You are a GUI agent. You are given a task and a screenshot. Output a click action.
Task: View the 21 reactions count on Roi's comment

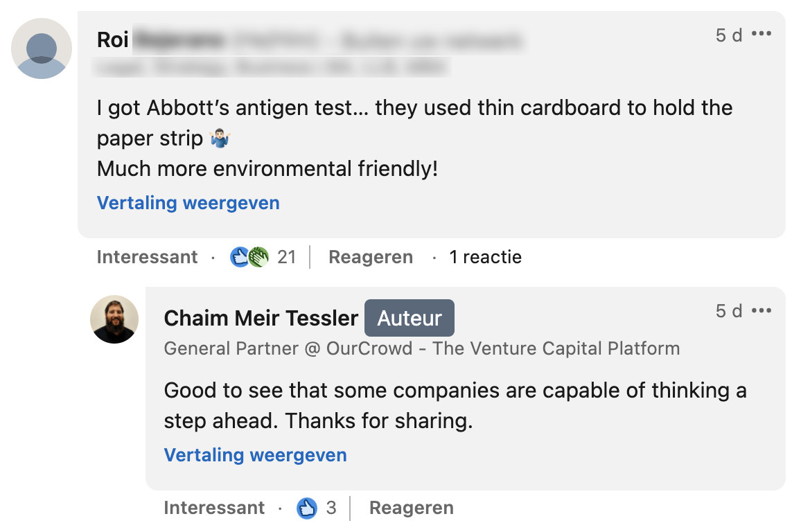(287, 258)
